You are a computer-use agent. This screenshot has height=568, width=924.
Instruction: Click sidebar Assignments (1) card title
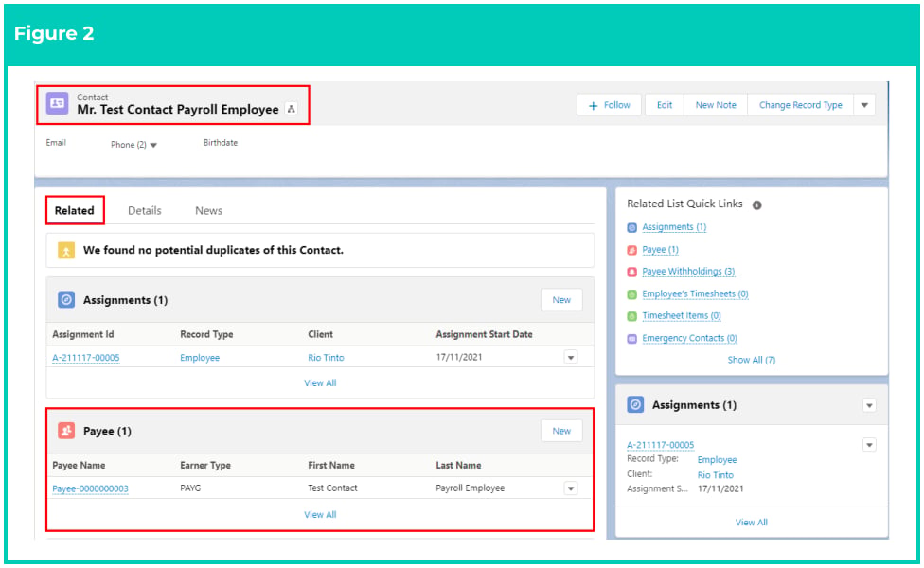[x=694, y=405]
